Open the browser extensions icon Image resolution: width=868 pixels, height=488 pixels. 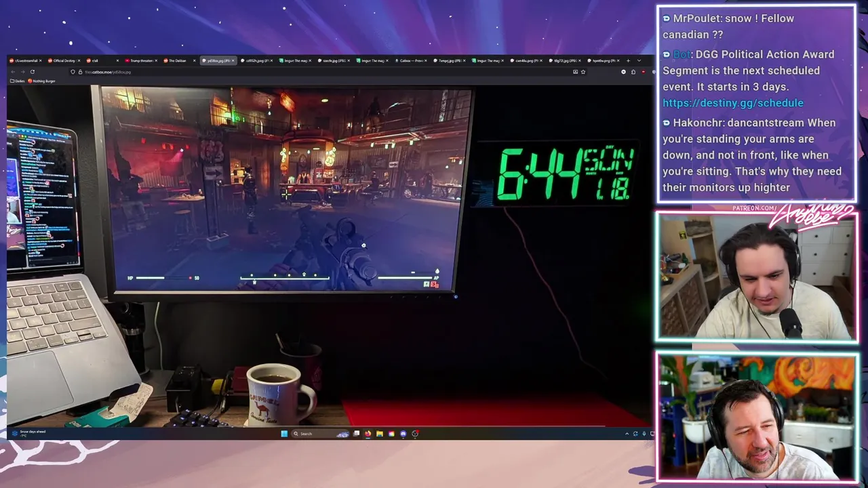[x=633, y=72]
